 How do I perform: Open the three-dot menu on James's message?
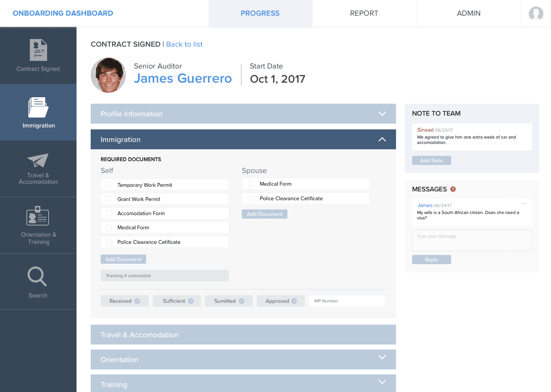[x=524, y=204]
